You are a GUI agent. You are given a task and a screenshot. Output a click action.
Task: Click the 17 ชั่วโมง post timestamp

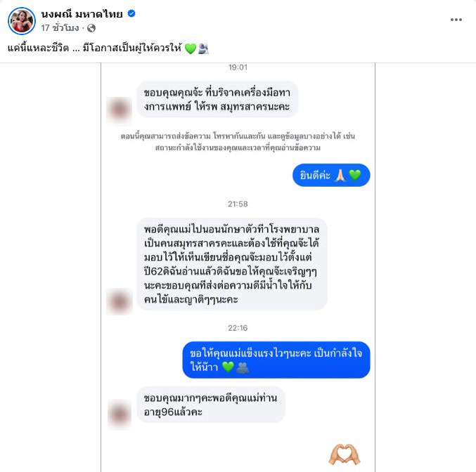(60, 28)
